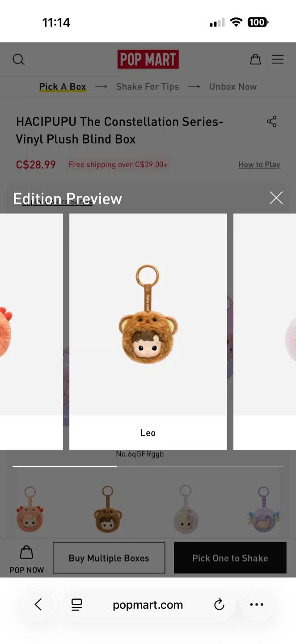
Task: Open the hamburger menu icon
Action: coord(278,59)
